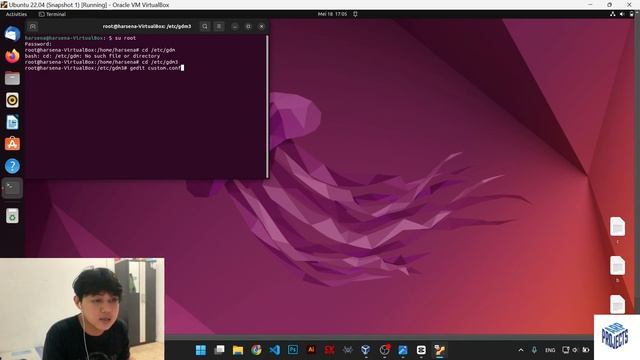Open Rhythmbox music player in the dock

tap(12, 100)
